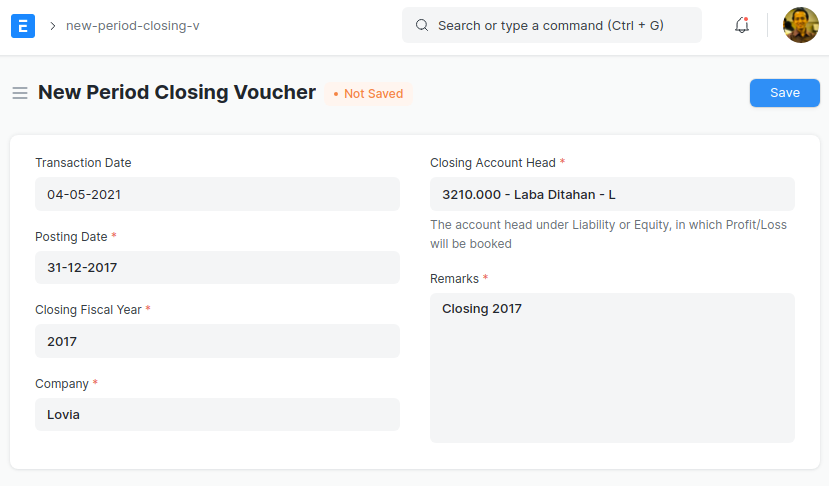Click the breadcrumb chevron arrow
829x486 pixels.
click(x=52, y=26)
